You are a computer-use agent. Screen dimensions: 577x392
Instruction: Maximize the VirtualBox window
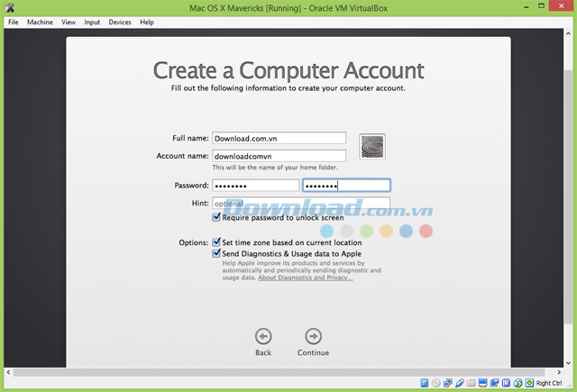(x=541, y=6)
